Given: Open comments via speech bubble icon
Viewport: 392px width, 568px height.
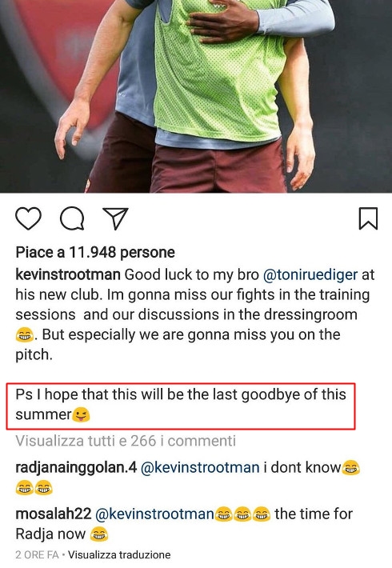Looking at the screenshot, I should tap(73, 218).
